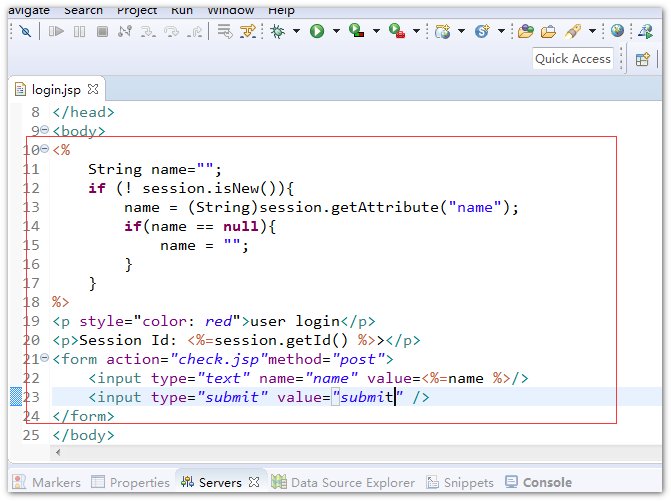The height and width of the screenshot is (501, 671).
Task: Toggle the Use Step Filters button
Action: pyautogui.click(x=247, y=31)
